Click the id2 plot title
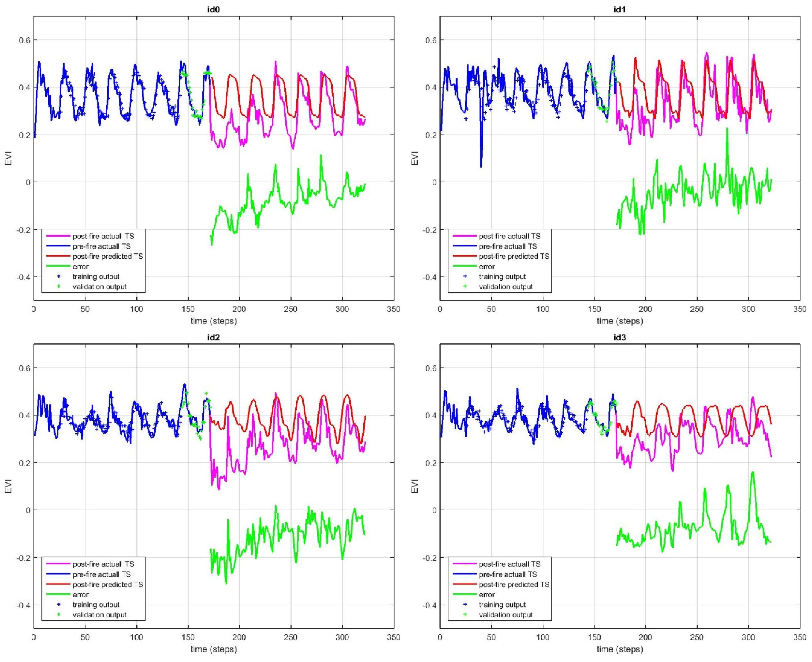 214,338
